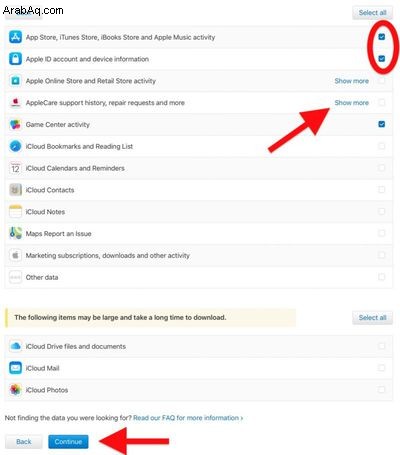Screen dimensions: 400x455
Task: Expand Show more for AppleCare support history
Action: [352, 103]
